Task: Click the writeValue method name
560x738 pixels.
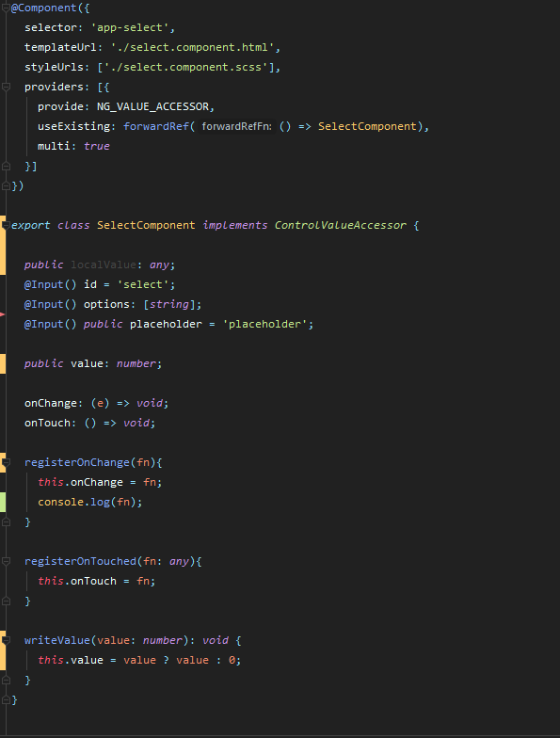Action: point(56,640)
